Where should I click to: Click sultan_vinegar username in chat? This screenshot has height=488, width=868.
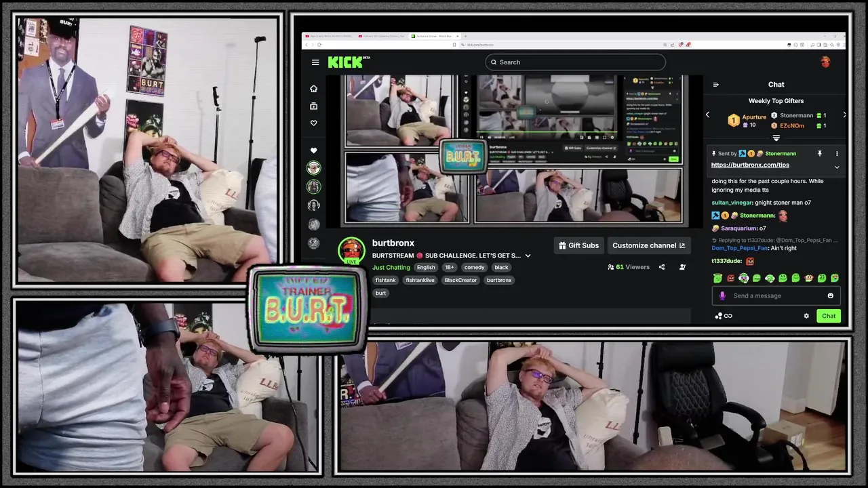[731, 203]
